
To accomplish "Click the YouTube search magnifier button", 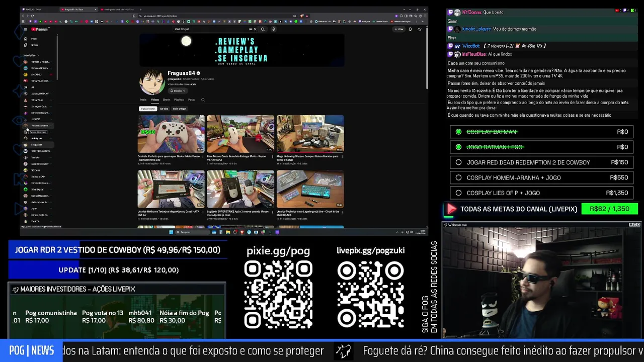I will (263, 29).
